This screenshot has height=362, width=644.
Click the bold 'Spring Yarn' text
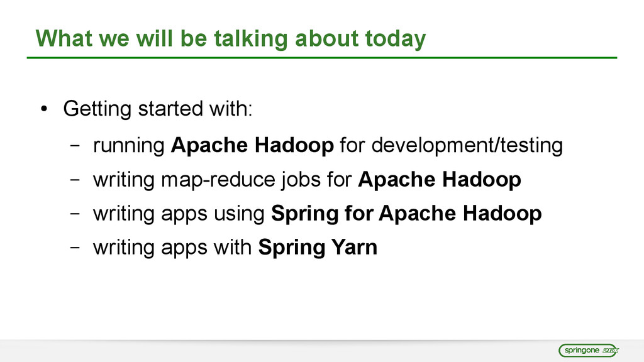coord(318,248)
